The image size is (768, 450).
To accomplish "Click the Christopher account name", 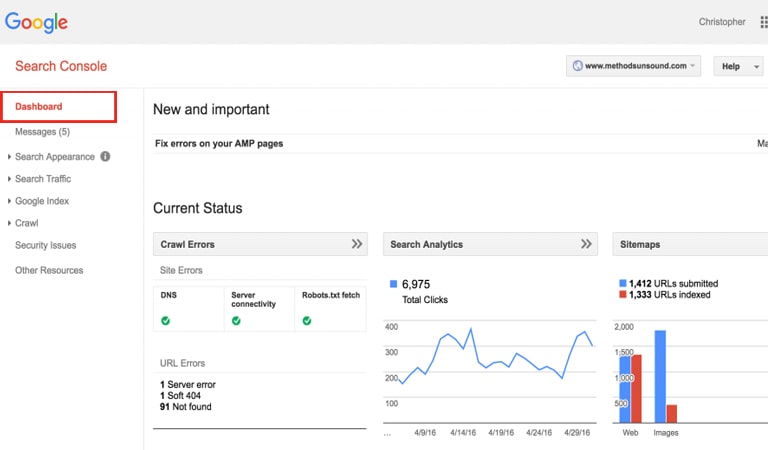I will [722, 22].
